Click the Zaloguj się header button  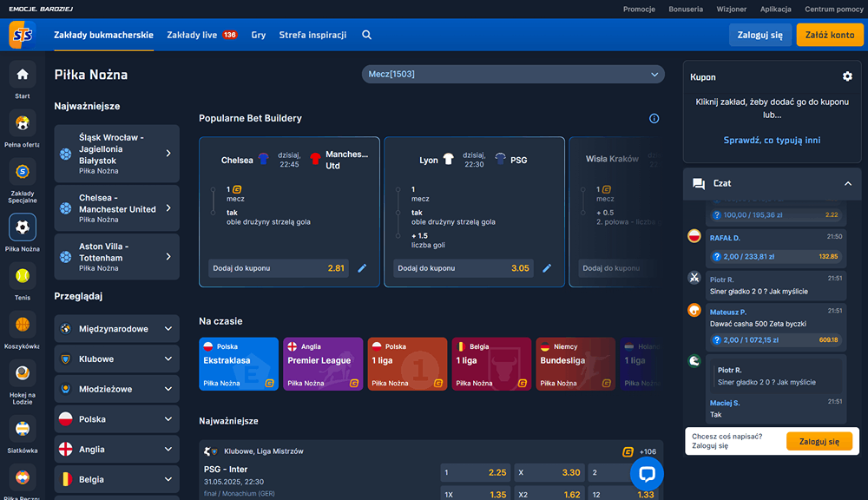760,35
